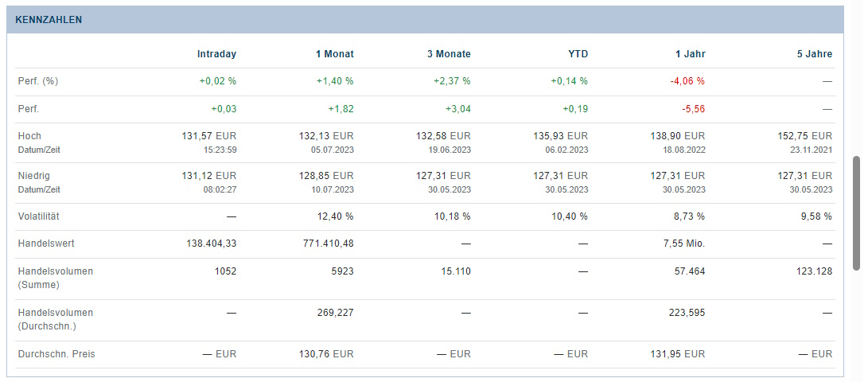Click the intraday Handelswert value 138.404,33
Image resolution: width=868 pixels, height=382 pixels.
pos(211,244)
